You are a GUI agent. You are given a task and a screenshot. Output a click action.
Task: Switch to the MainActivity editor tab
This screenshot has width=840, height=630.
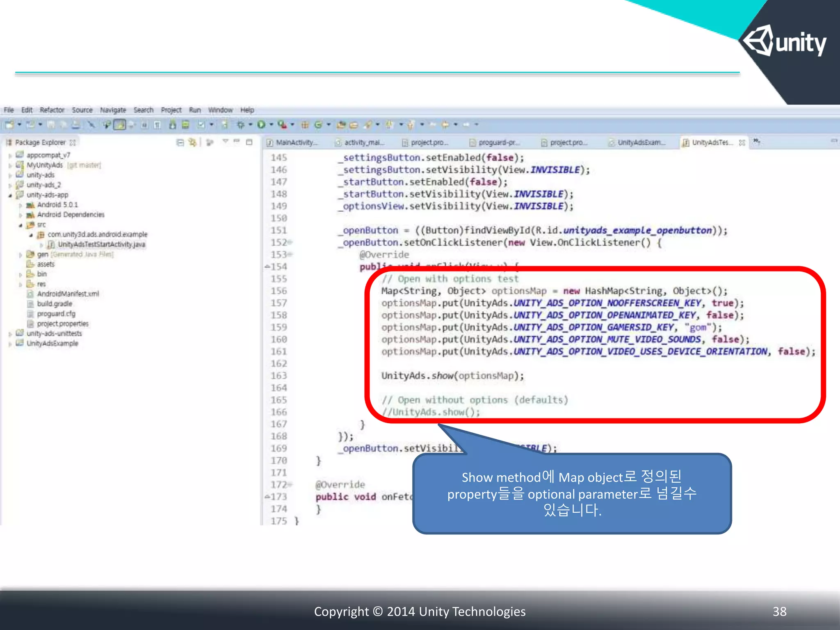point(292,142)
